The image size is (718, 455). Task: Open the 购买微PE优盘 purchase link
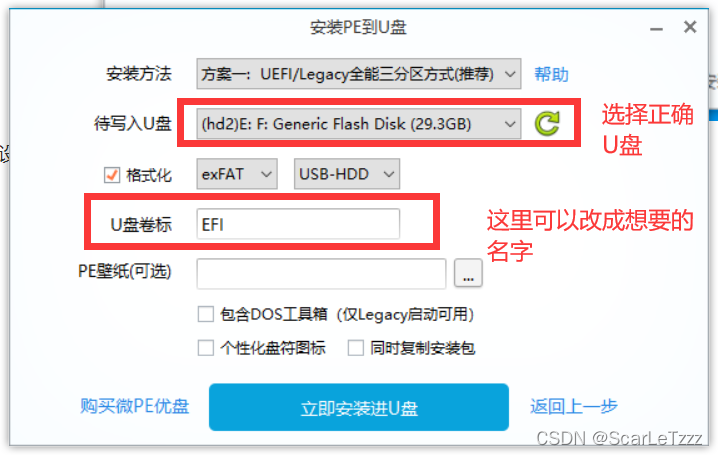135,406
